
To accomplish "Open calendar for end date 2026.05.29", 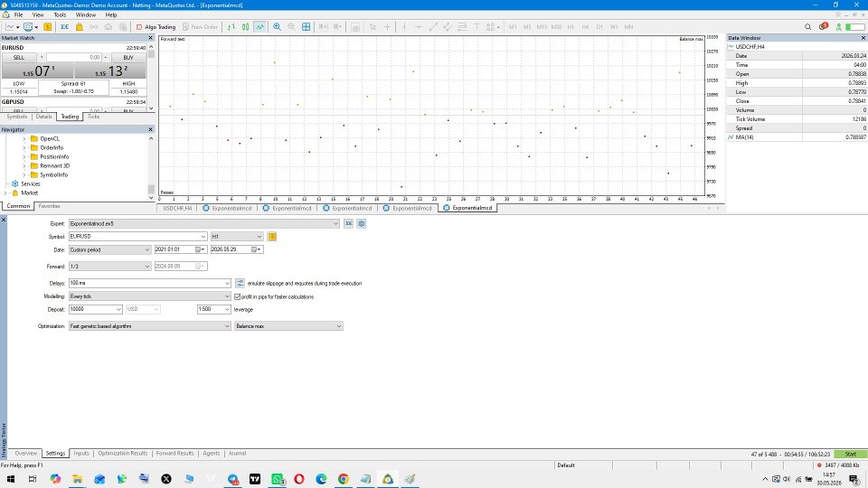I will click(256, 249).
